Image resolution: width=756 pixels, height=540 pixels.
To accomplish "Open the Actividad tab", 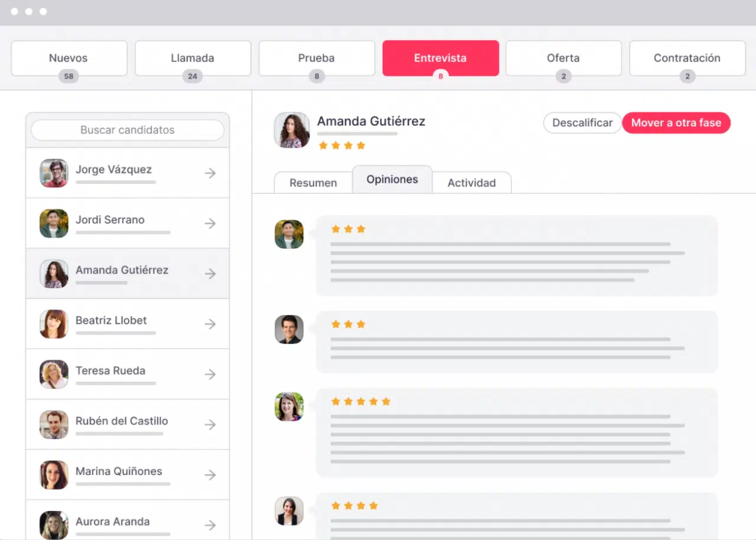I will click(471, 183).
